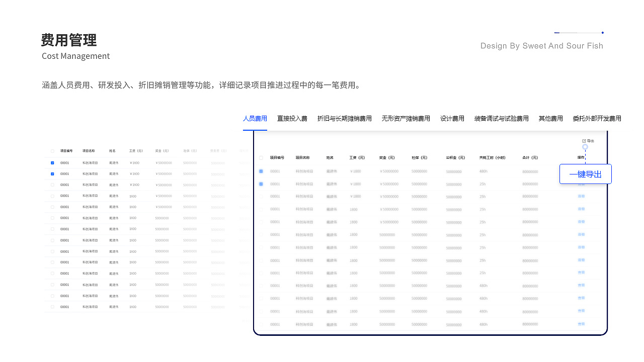Open the 装备调试与试验费用 tab
This screenshot has height=362, width=644.
(501, 119)
